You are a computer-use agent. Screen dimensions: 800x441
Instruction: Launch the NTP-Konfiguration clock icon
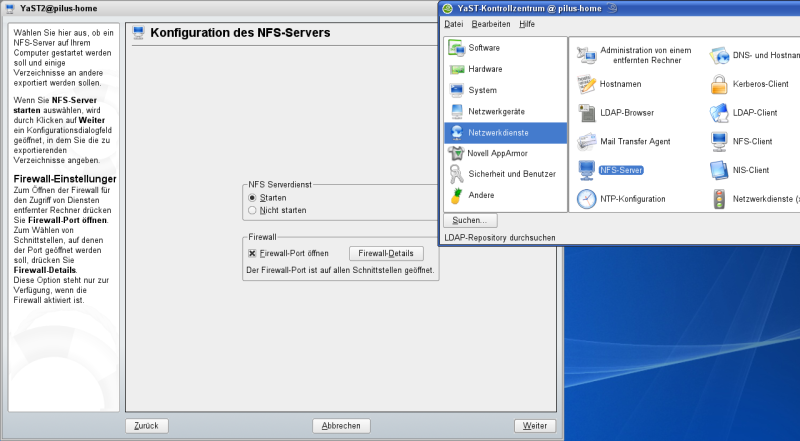587,199
